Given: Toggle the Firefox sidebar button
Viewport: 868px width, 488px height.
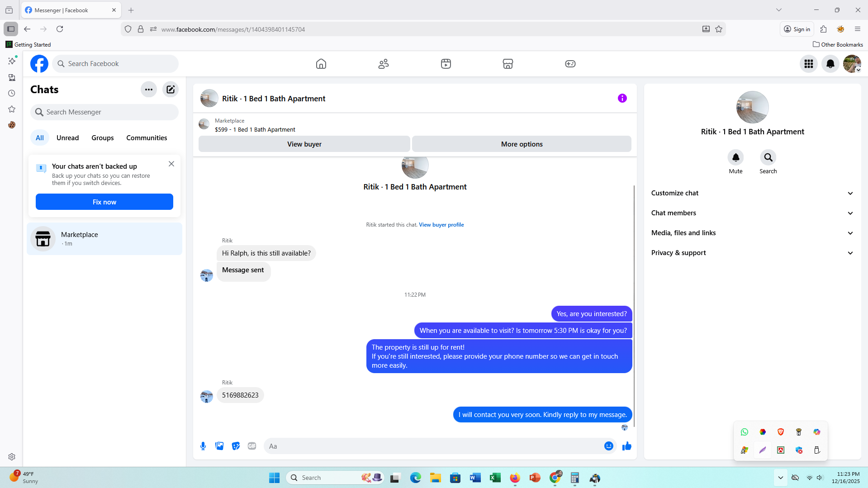Looking at the screenshot, I should click(11, 29).
